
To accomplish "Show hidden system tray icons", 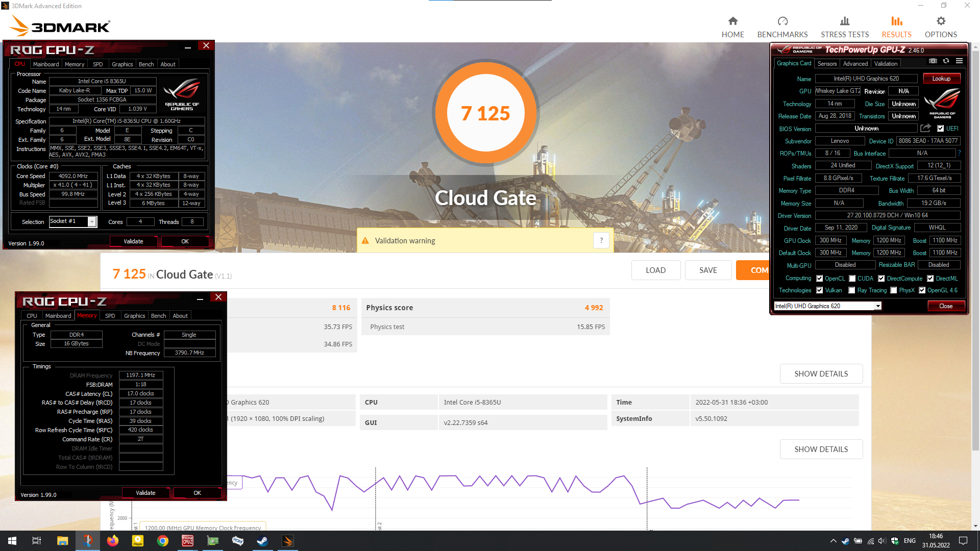I will 834,541.
